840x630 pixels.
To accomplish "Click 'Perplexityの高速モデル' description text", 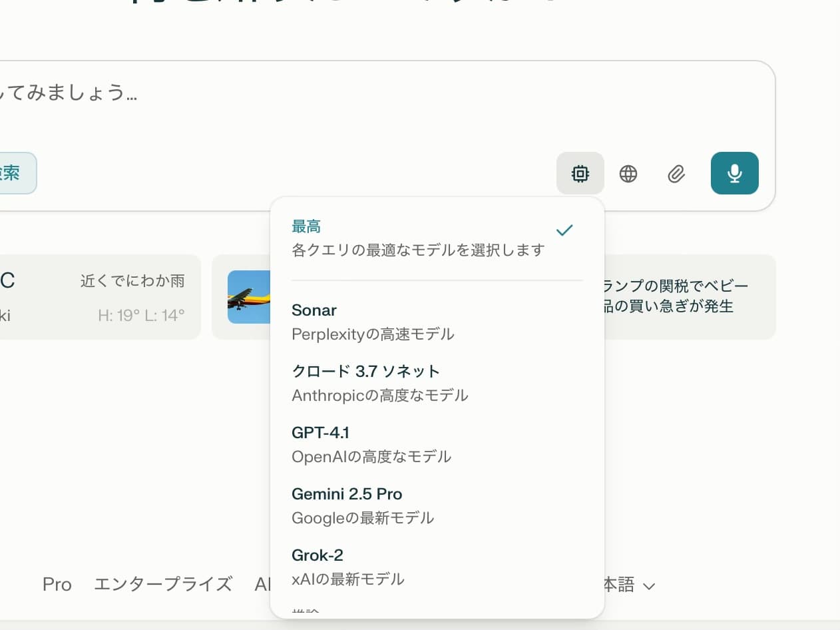I will (x=373, y=334).
